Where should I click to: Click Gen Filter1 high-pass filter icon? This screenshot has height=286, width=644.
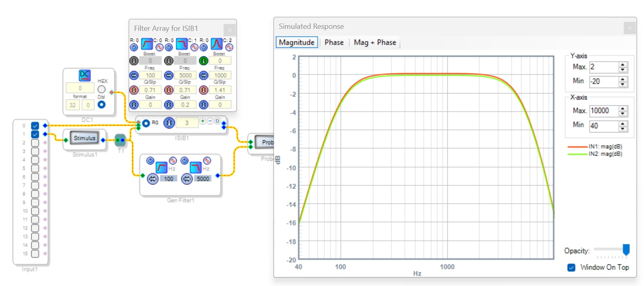point(161,167)
